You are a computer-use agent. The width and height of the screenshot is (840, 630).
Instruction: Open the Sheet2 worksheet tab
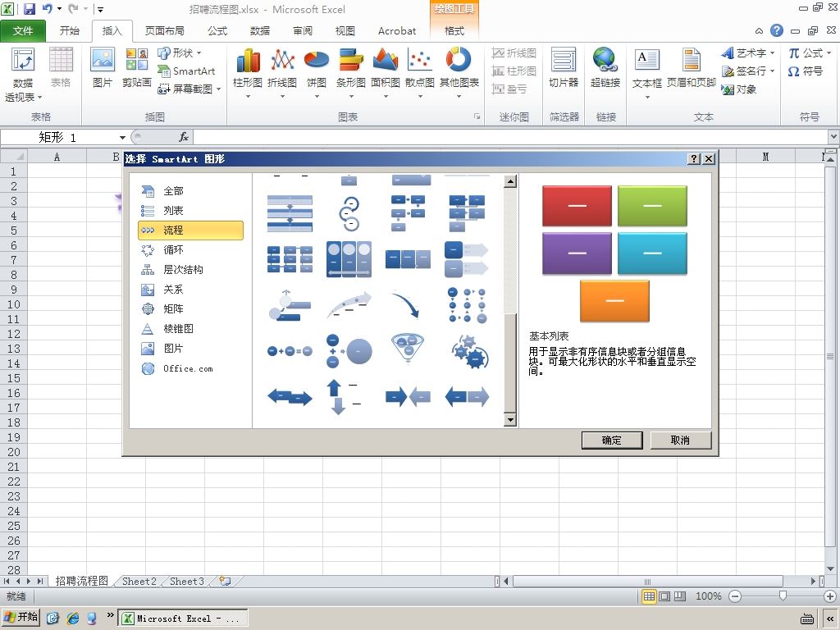[139, 582]
